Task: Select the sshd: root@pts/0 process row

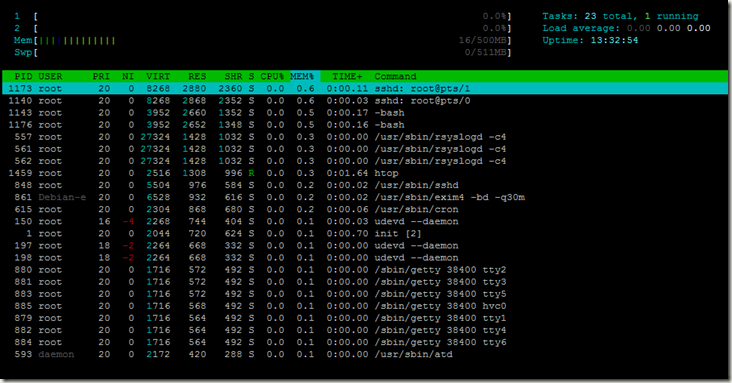Action: pos(365,100)
